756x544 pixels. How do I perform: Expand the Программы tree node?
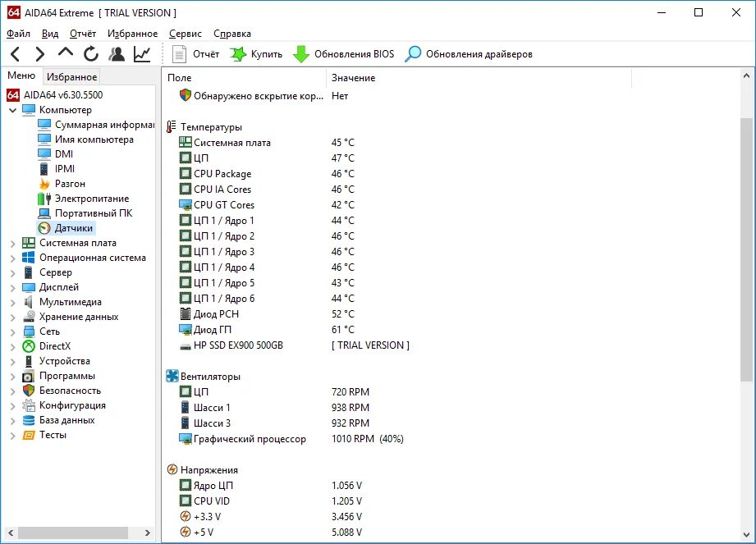coord(12,377)
